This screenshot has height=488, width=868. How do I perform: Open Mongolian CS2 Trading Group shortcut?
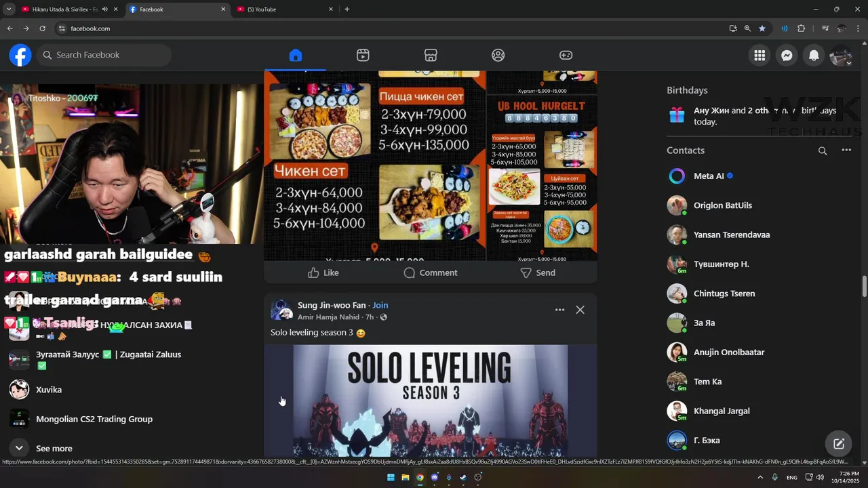[x=94, y=419]
